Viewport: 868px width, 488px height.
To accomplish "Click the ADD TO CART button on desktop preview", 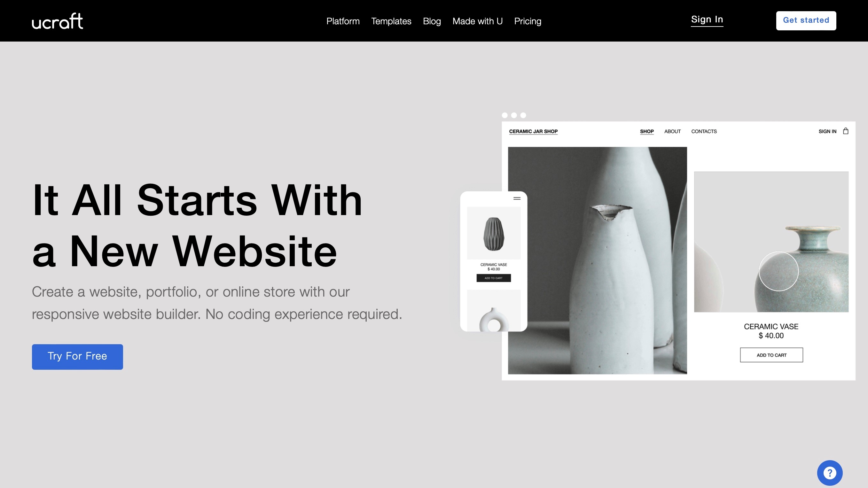I will (771, 355).
